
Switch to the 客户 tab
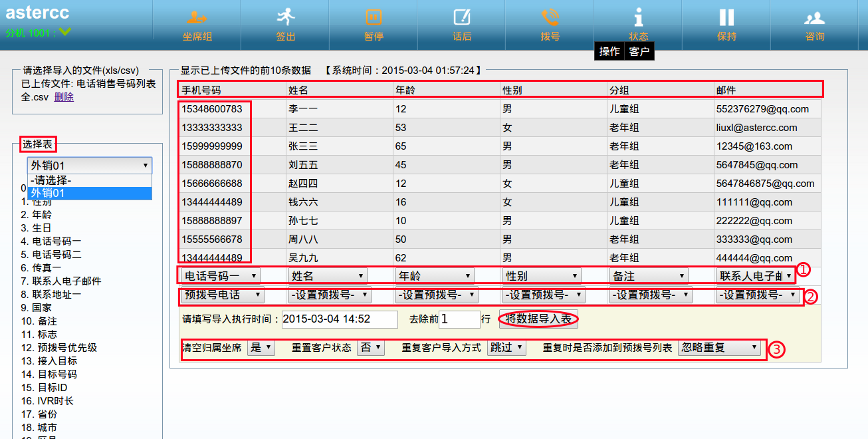coord(639,52)
